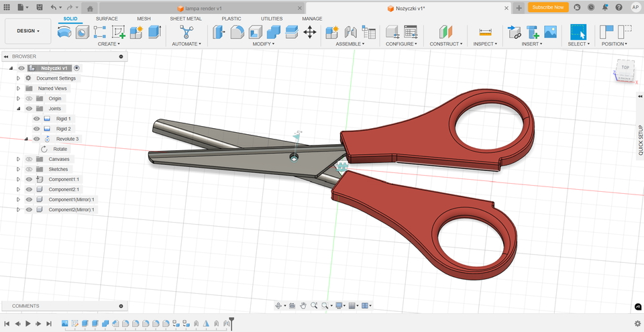
Task: Click the Create Sketch icon
Action: 118,32
